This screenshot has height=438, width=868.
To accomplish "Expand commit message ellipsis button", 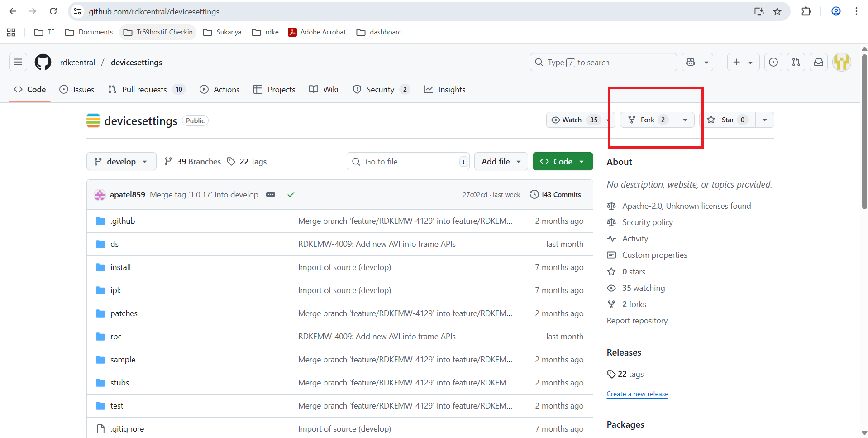I will [271, 194].
